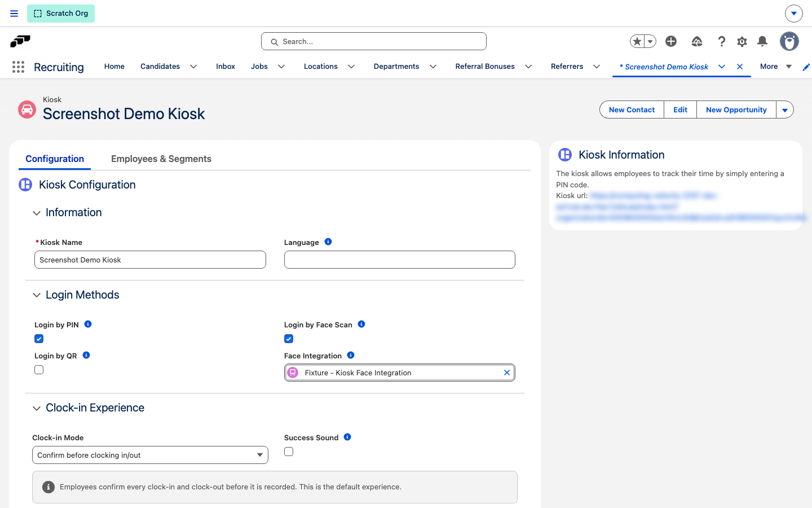The image size is (812, 508).
Task: Show Login by Face Scan info tooltip
Action: (x=361, y=324)
